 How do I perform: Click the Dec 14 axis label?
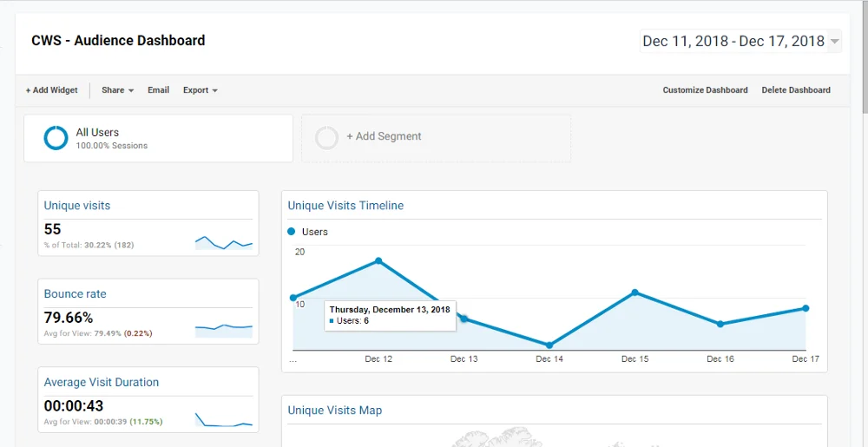549,359
